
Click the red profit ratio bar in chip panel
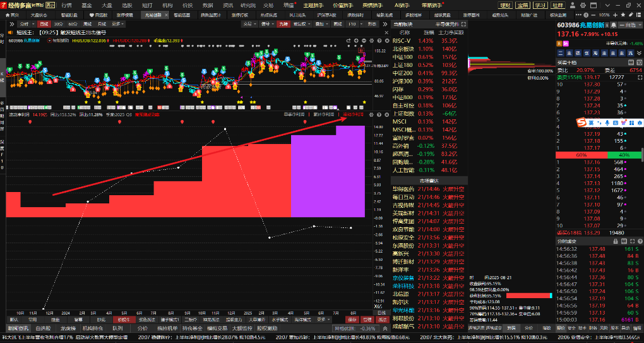tap(528, 296)
